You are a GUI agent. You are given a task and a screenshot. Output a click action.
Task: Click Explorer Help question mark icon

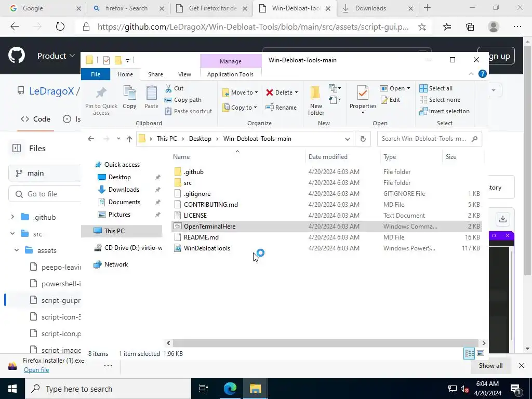tap(482, 74)
